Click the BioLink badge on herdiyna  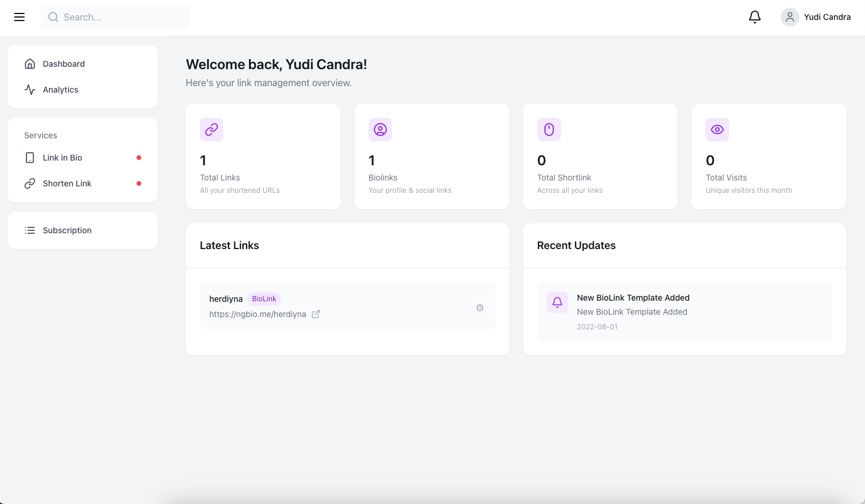click(264, 299)
